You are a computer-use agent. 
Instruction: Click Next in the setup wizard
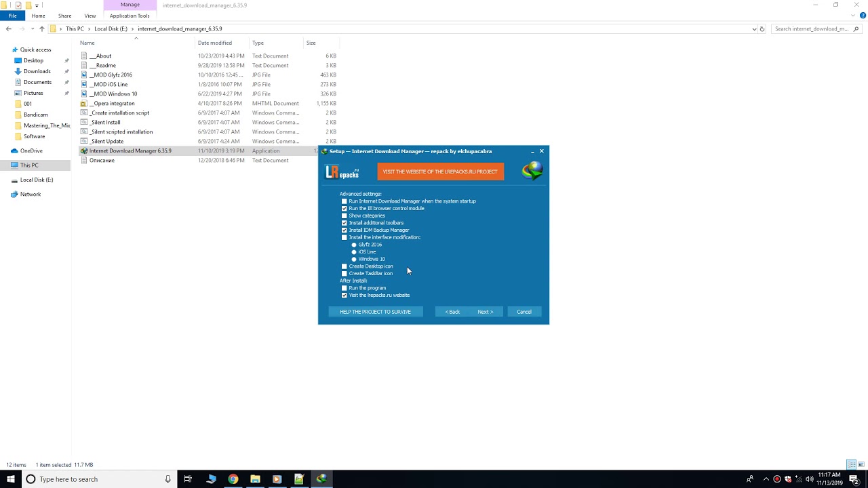click(x=486, y=312)
